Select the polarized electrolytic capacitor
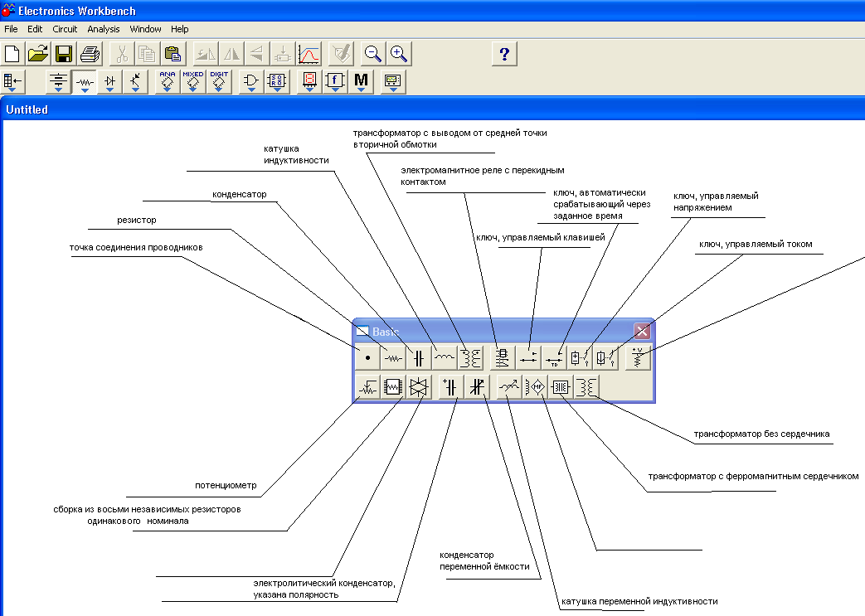The image size is (865, 616). (450, 387)
